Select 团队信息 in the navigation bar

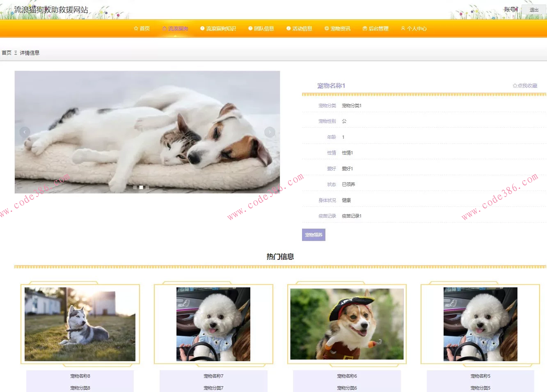(x=261, y=29)
